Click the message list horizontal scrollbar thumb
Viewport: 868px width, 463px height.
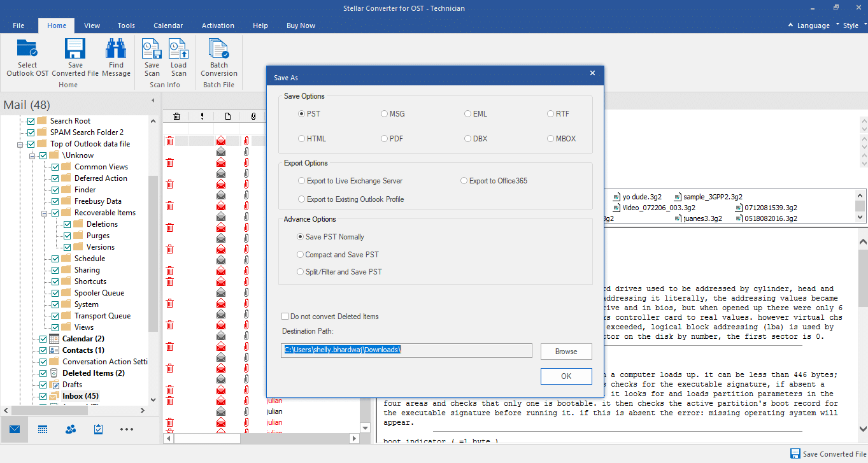coord(207,438)
